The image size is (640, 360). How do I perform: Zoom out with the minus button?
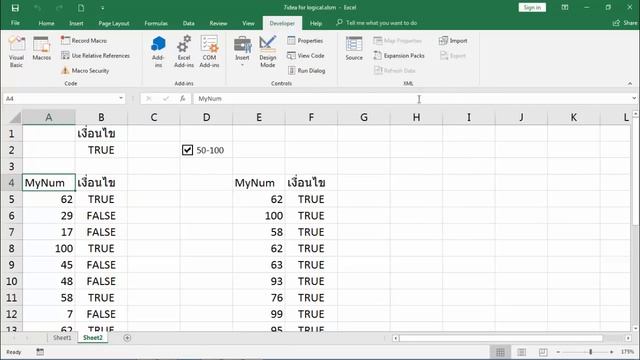[x=558, y=352]
